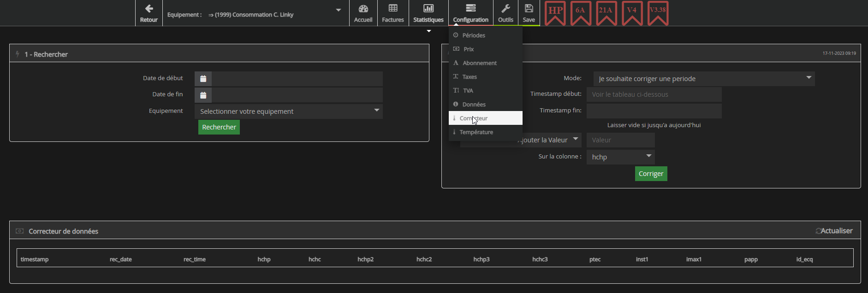Click the hchp3 column header
The image size is (868, 293).
coord(482,259)
